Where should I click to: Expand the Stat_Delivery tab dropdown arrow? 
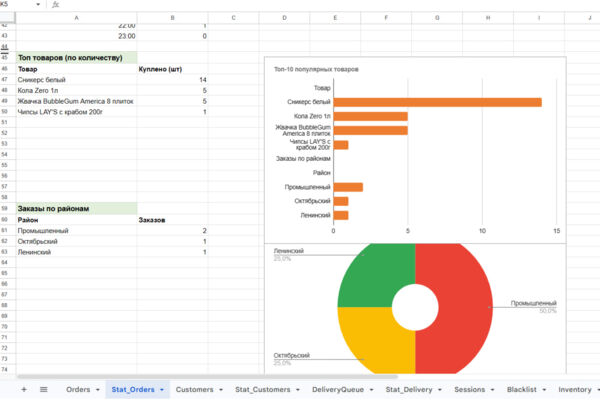440,390
